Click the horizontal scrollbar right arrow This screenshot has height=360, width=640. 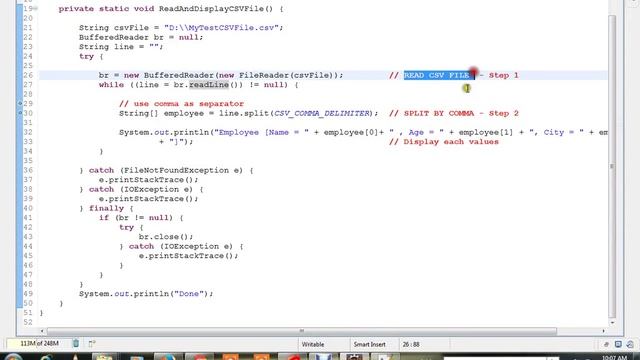pyautogui.click(x=603, y=331)
